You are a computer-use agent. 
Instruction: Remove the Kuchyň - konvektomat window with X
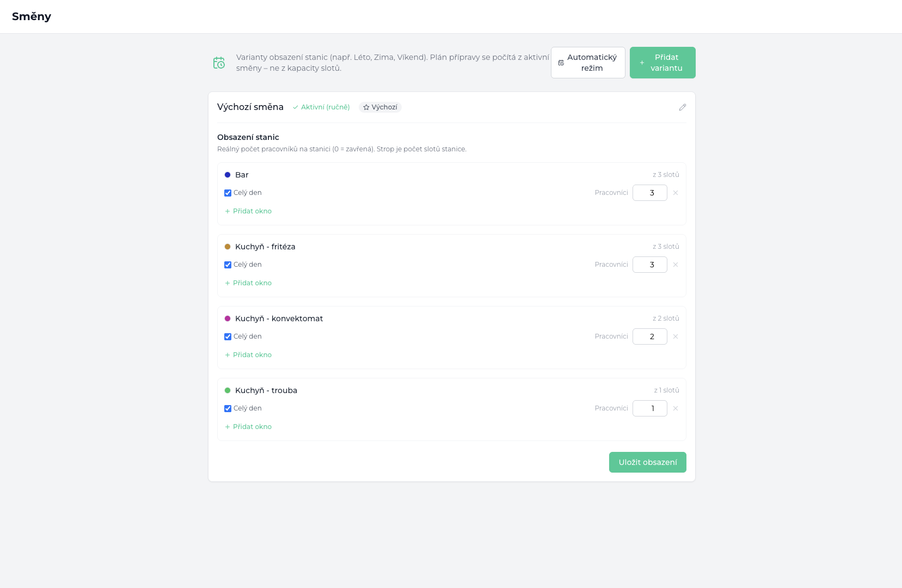tap(676, 336)
